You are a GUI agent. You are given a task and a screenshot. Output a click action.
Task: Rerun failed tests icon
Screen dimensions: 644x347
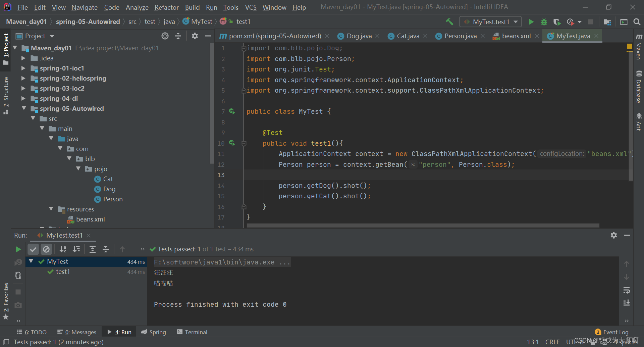[x=18, y=262]
